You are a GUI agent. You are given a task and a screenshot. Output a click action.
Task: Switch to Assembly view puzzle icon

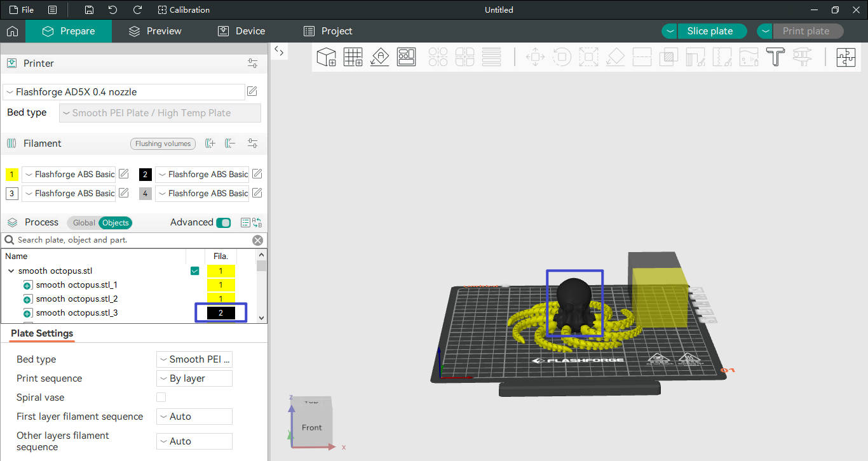coord(846,57)
